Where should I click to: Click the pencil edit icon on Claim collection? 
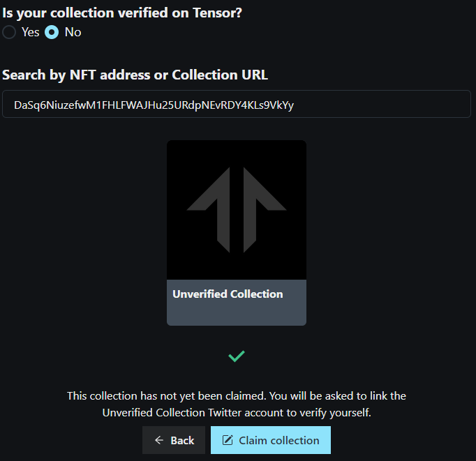click(x=227, y=440)
